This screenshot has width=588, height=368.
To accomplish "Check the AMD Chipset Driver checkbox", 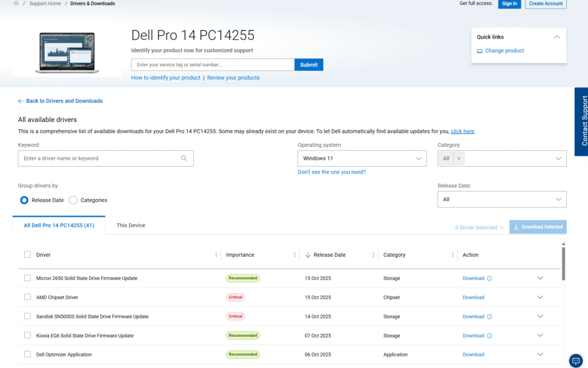I will pyautogui.click(x=28, y=297).
